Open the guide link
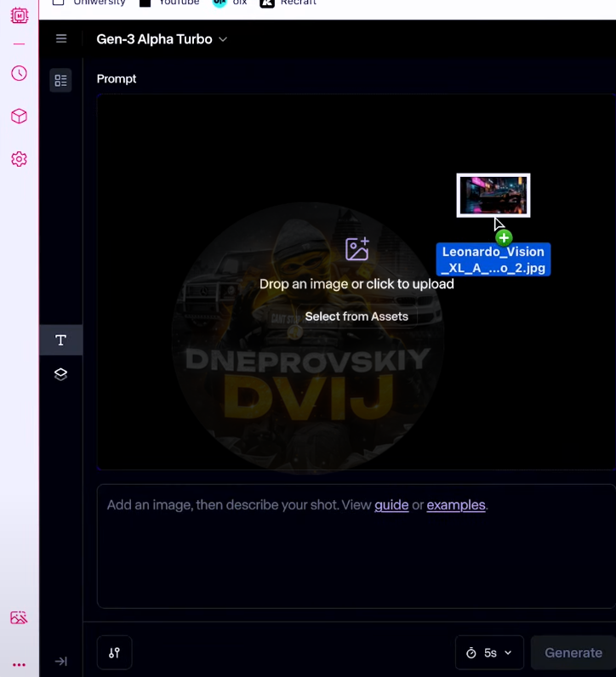Screen dimensions: 616x677 pos(391,504)
